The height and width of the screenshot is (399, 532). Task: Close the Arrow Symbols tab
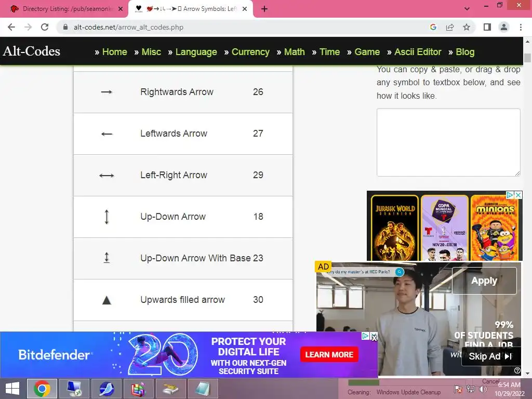pyautogui.click(x=245, y=9)
